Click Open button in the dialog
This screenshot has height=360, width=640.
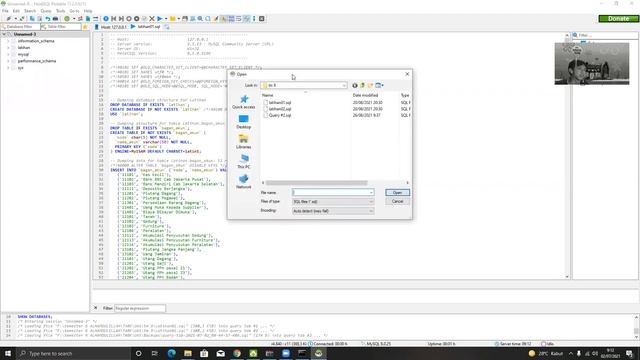click(397, 192)
